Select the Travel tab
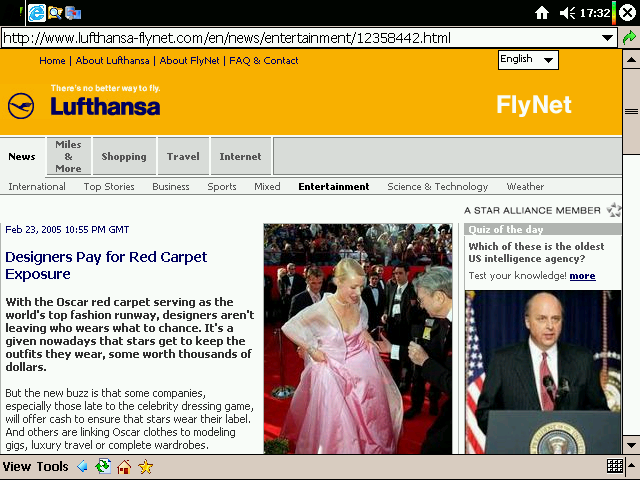The width and height of the screenshot is (640, 480). click(183, 156)
